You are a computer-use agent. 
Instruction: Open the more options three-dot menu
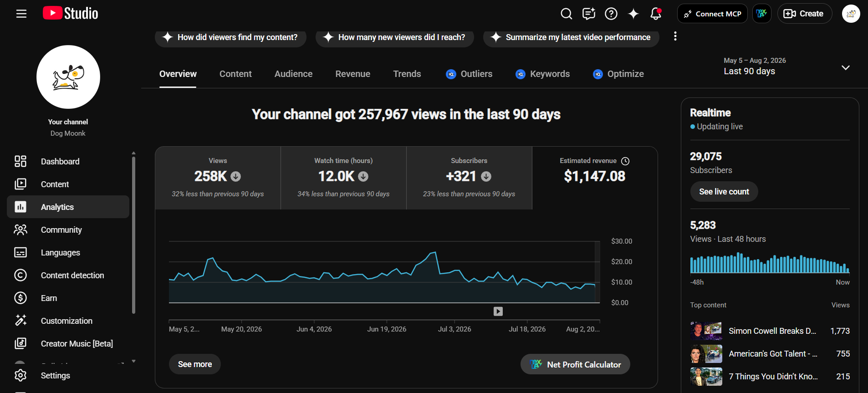[x=675, y=36]
